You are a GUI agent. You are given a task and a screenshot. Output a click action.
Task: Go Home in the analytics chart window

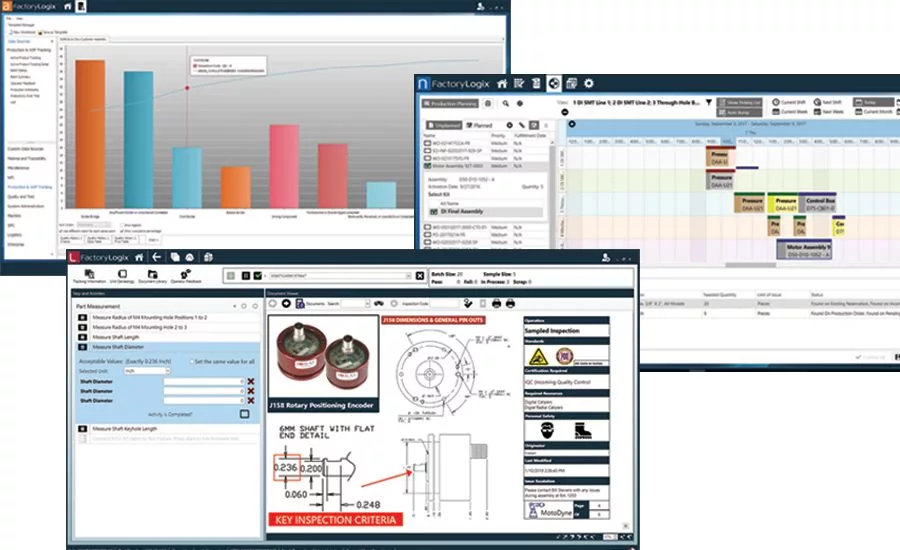tap(67, 7)
